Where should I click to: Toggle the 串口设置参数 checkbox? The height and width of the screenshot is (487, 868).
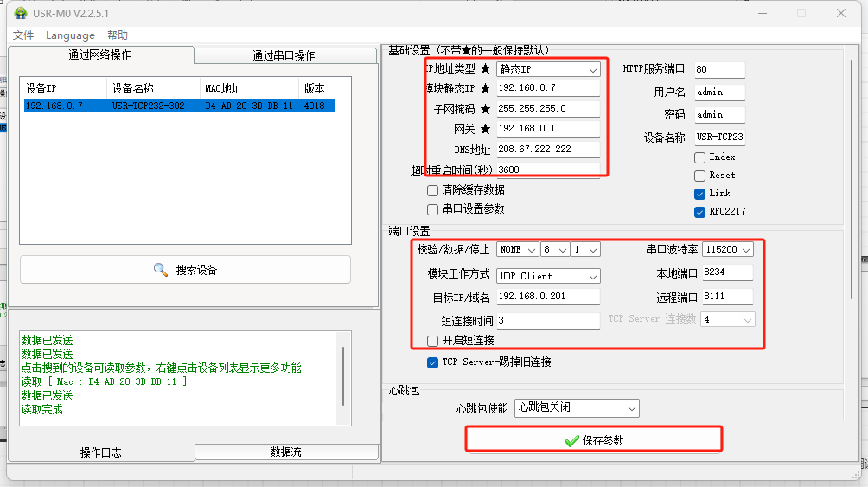[x=433, y=209]
